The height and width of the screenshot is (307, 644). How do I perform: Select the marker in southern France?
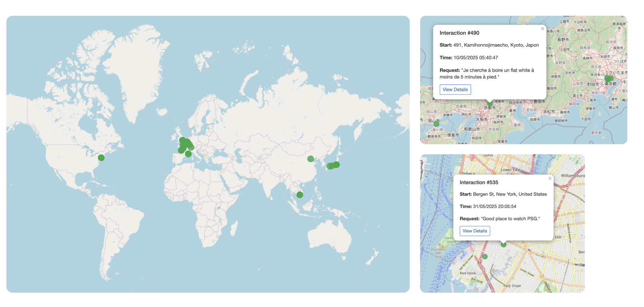(188, 154)
